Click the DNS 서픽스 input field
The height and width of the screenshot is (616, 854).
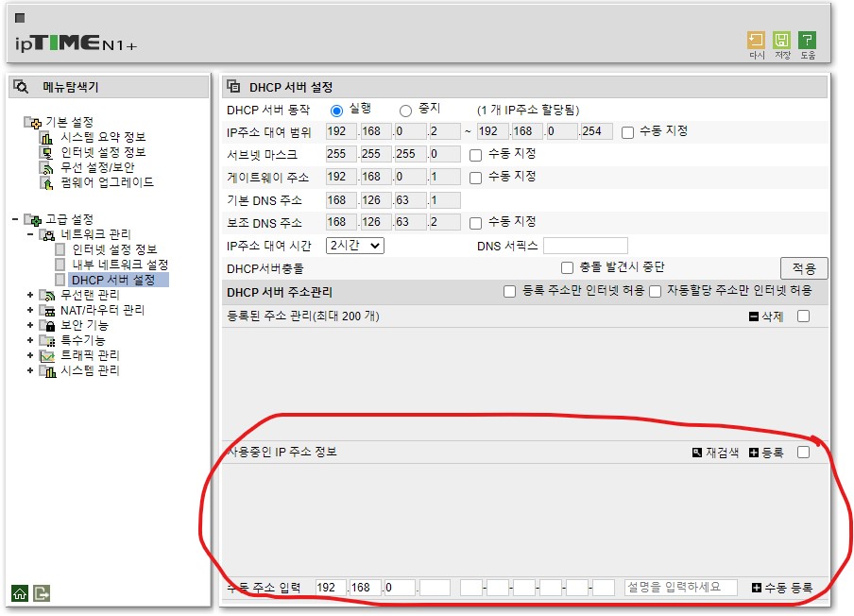pos(586,246)
